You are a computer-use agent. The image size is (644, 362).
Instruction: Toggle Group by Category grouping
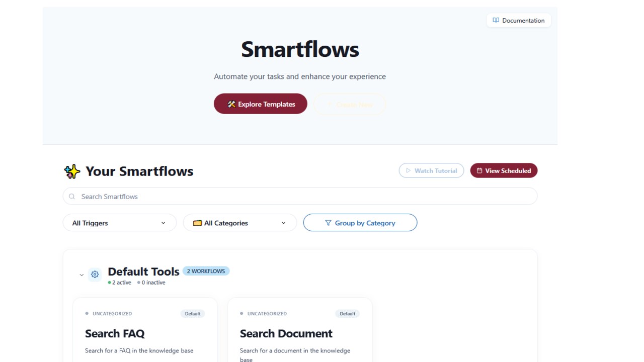[360, 223]
